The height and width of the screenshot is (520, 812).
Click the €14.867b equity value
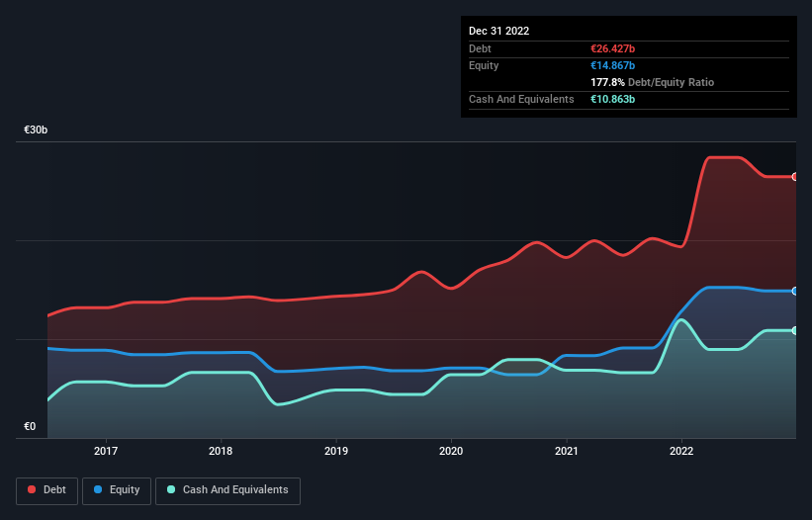[612, 65]
